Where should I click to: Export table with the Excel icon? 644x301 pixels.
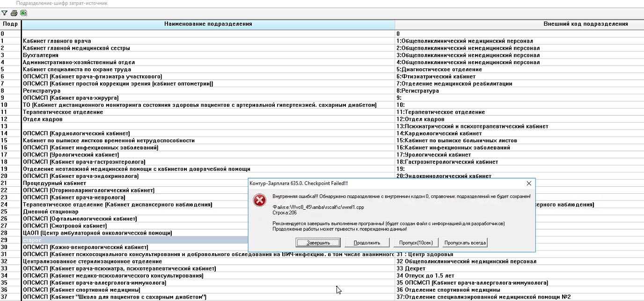[x=23, y=13]
